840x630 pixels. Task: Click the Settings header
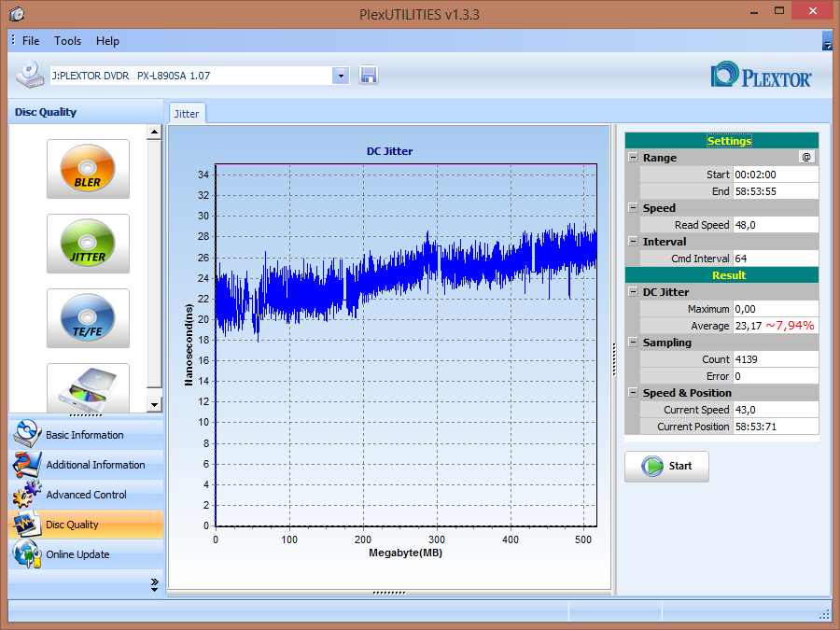pos(721,140)
